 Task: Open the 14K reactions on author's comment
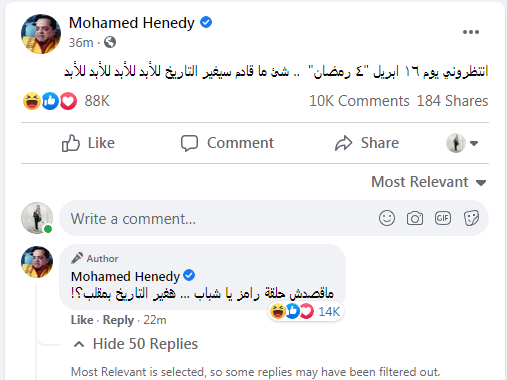306,312
